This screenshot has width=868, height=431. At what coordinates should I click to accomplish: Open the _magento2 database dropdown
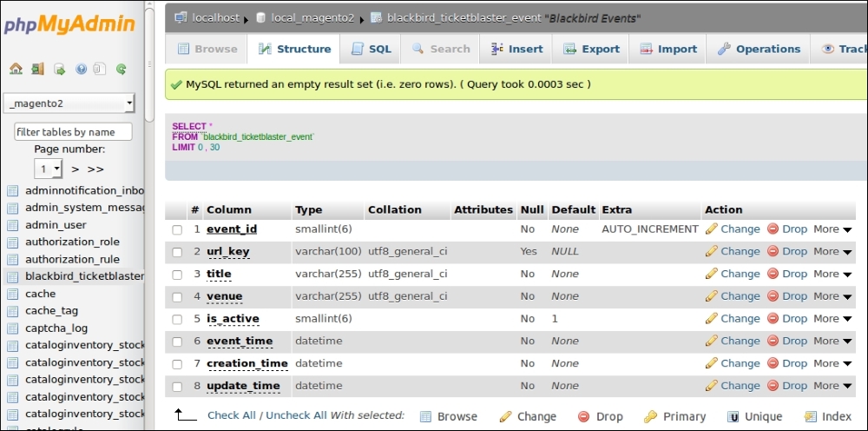(69, 103)
